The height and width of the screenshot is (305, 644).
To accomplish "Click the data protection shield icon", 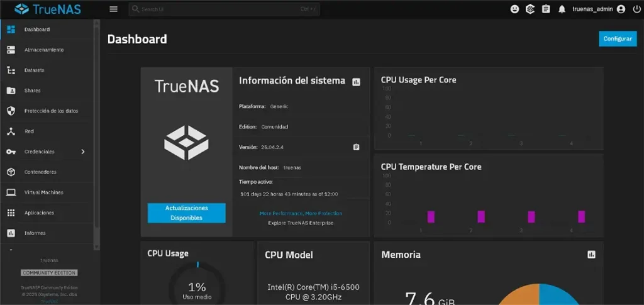I will 11,111.
